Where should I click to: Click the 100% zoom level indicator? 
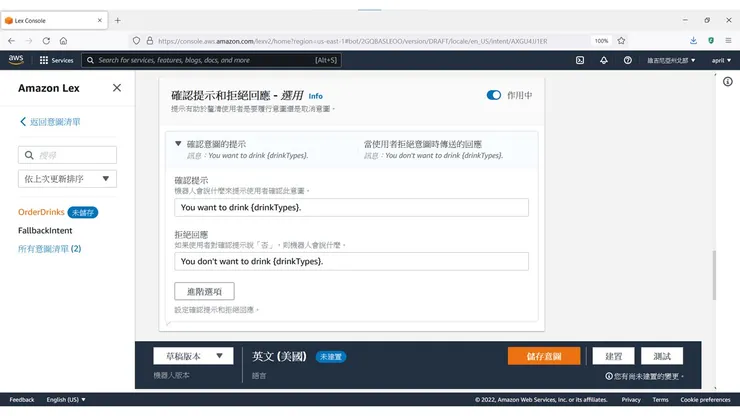point(601,41)
